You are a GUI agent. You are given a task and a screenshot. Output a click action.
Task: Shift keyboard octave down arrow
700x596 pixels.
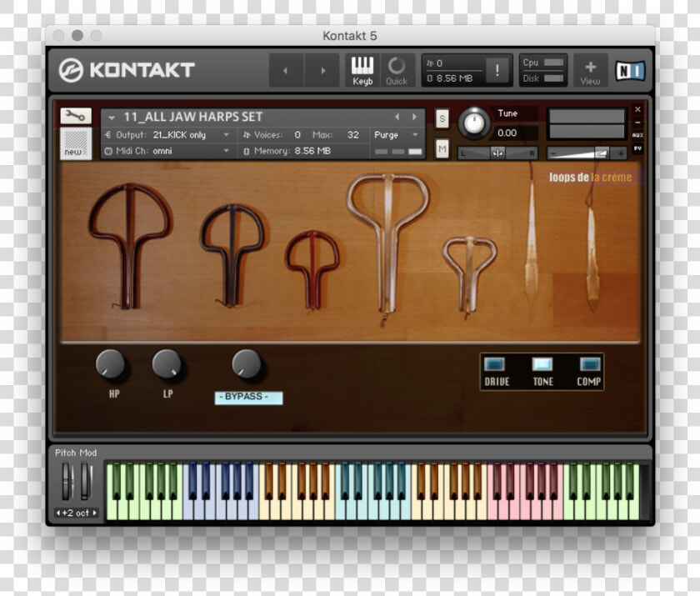click(x=58, y=513)
